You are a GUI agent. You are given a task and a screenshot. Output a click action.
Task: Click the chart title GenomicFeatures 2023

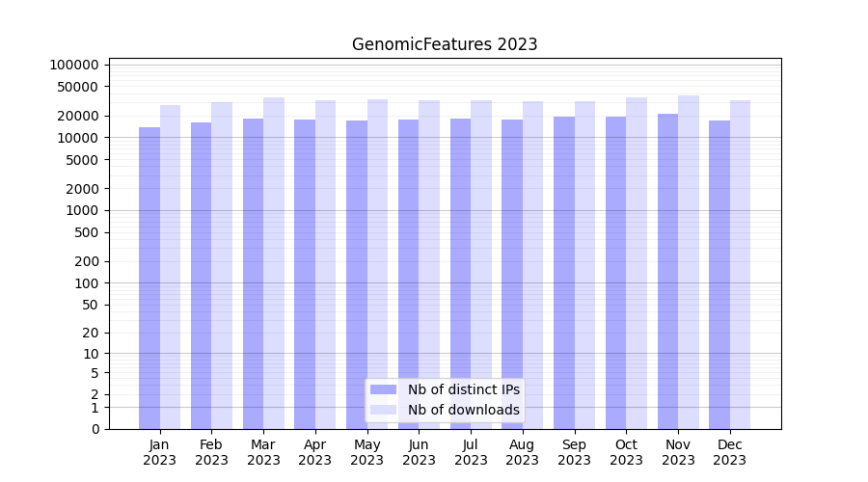coord(445,44)
